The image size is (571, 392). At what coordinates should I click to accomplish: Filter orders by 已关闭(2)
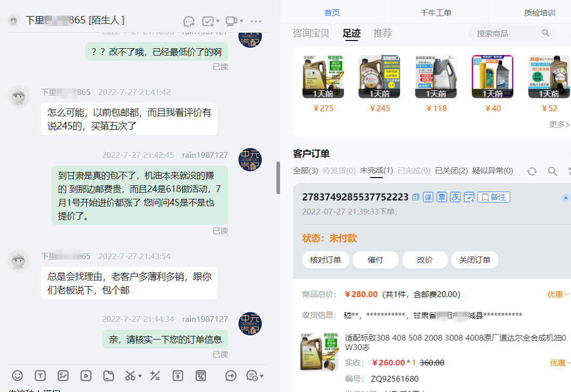point(451,171)
